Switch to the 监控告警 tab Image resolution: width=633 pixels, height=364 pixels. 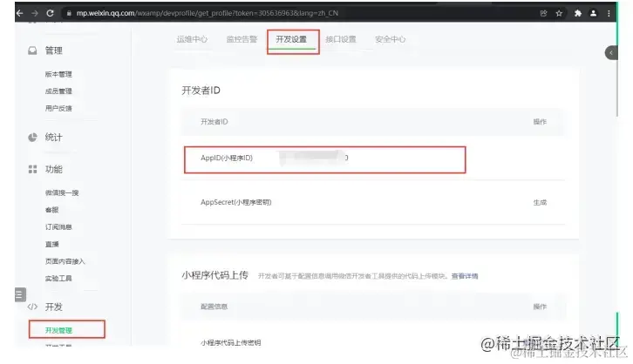(242, 39)
